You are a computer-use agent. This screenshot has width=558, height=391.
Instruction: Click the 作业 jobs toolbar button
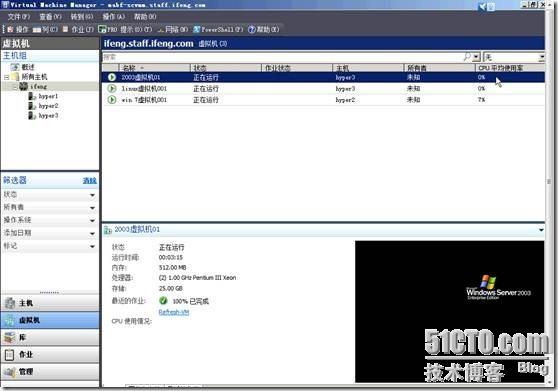[78, 30]
